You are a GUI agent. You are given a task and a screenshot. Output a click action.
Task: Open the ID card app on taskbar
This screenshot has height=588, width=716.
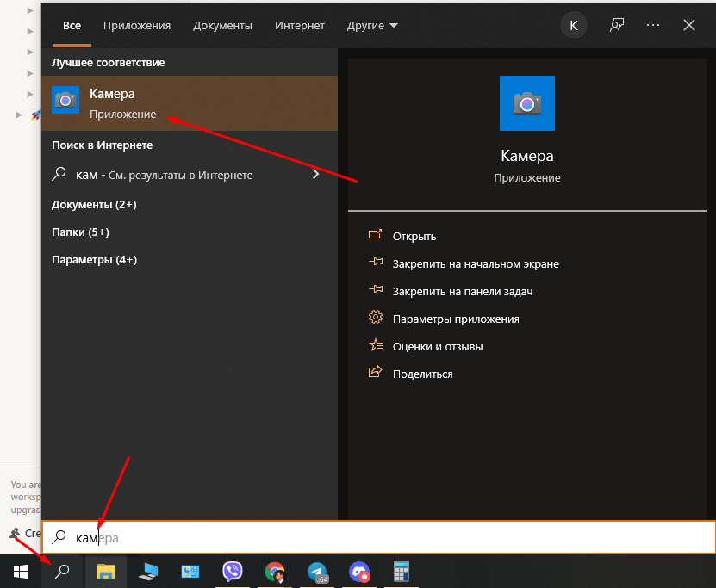(190, 572)
